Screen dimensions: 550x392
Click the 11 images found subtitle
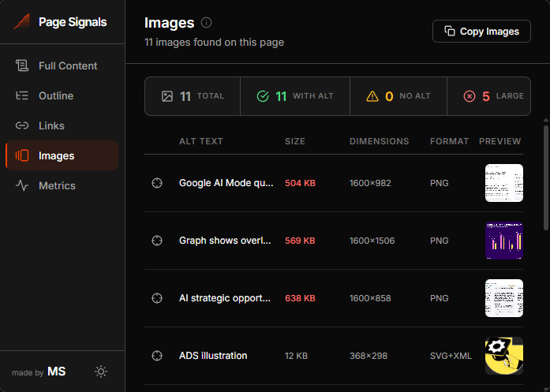point(215,42)
